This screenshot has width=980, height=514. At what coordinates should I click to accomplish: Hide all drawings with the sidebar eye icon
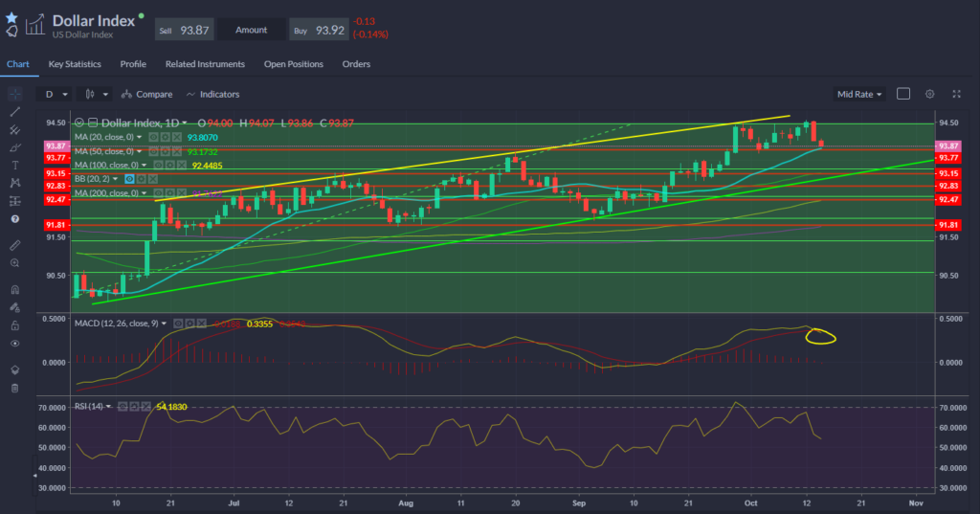coord(15,344)
